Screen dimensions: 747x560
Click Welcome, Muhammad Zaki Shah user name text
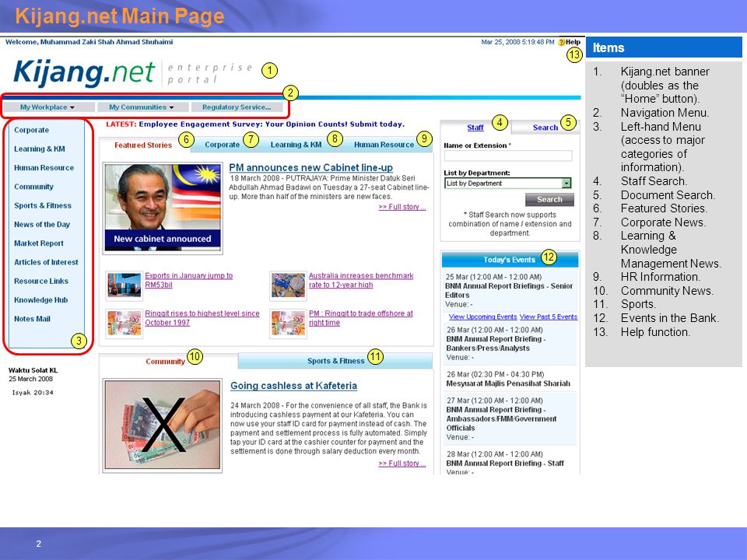pyautogui.click(x=89, y=42)
